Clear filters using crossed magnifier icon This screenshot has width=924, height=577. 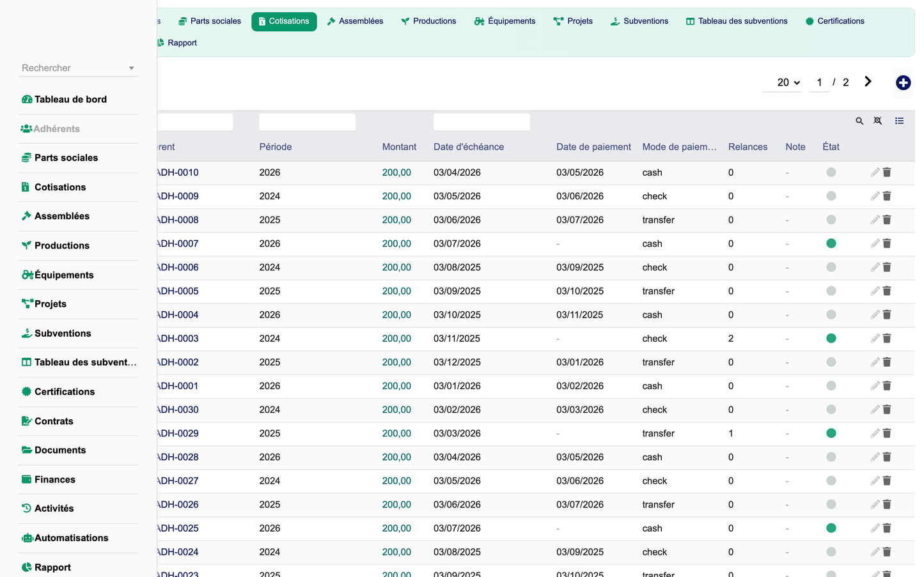pos(878,121)
